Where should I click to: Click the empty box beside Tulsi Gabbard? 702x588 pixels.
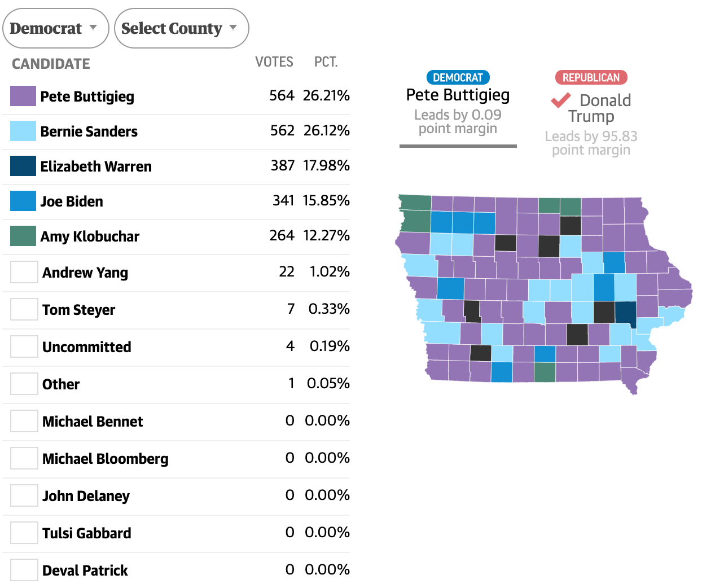click(24, 533)
